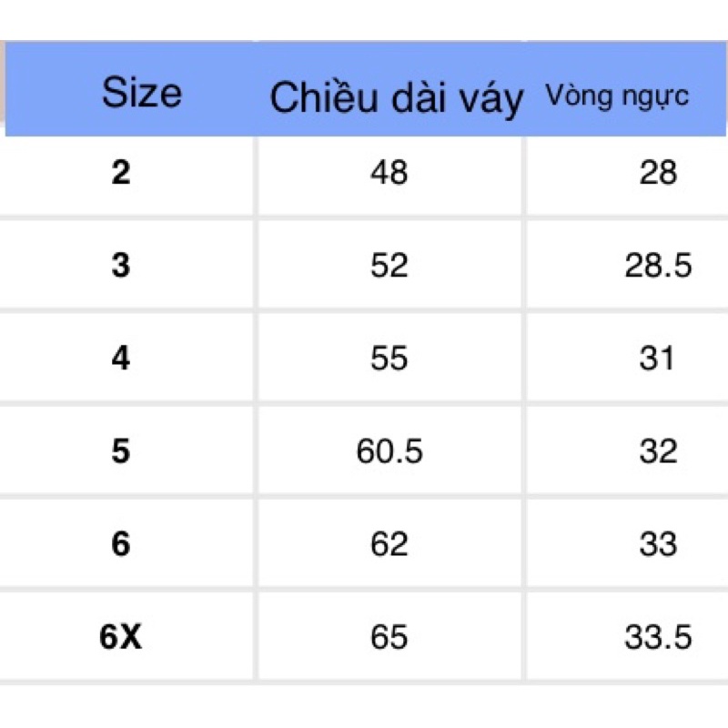Click the Vòng ngực column header
This screenshot has width=728, height=728.
(617, 96)
